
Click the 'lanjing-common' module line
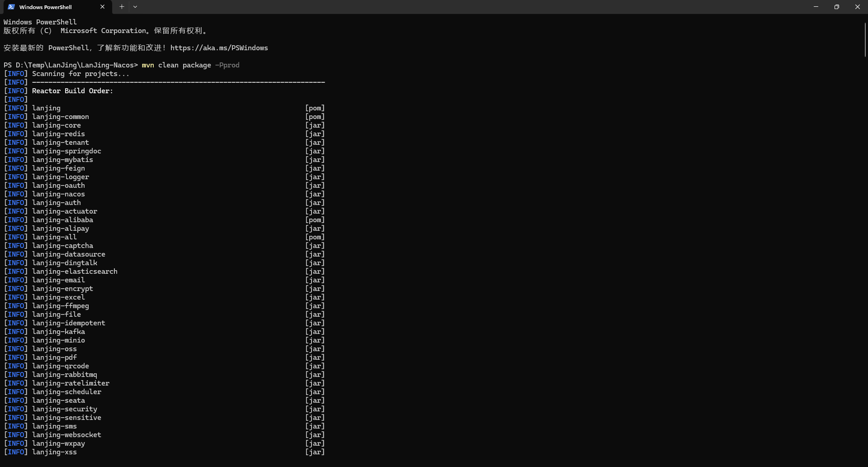[61, 117]
